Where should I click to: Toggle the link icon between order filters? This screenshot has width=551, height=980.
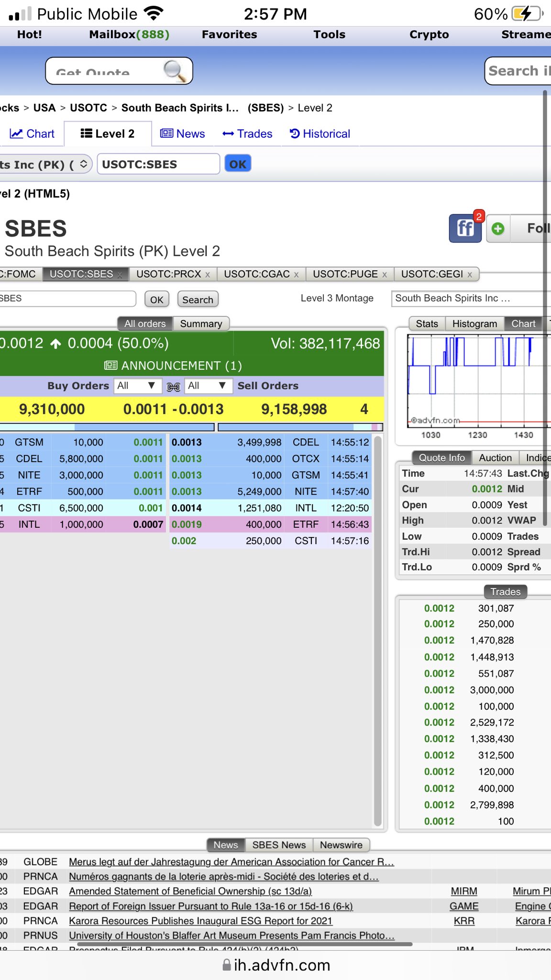pyautogui.click(x=173, y=387)
